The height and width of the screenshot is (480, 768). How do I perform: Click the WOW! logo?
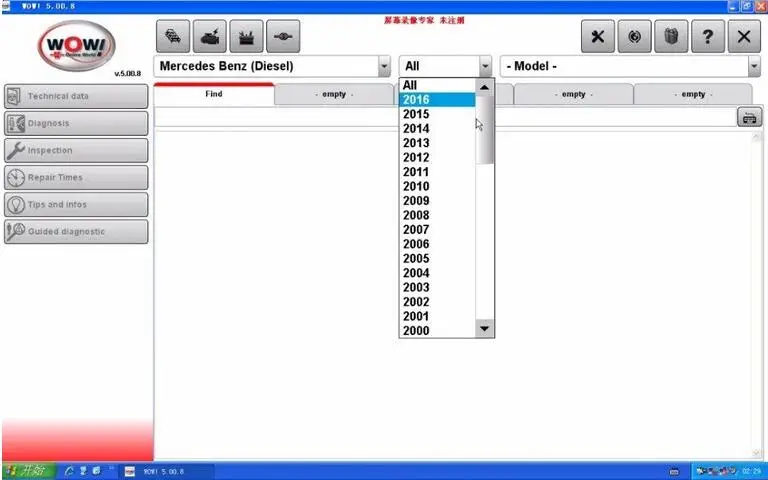[76, 46]
